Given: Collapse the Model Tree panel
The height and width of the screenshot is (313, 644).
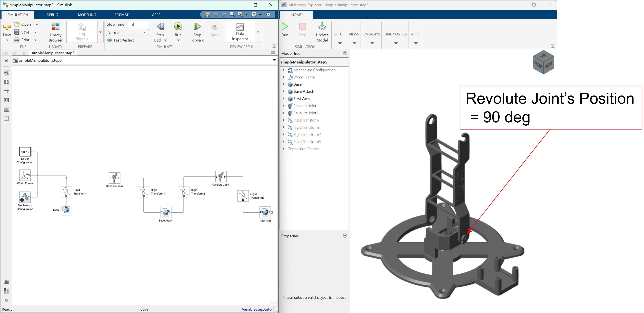Looking at the screenshot, I should [345, 53].
